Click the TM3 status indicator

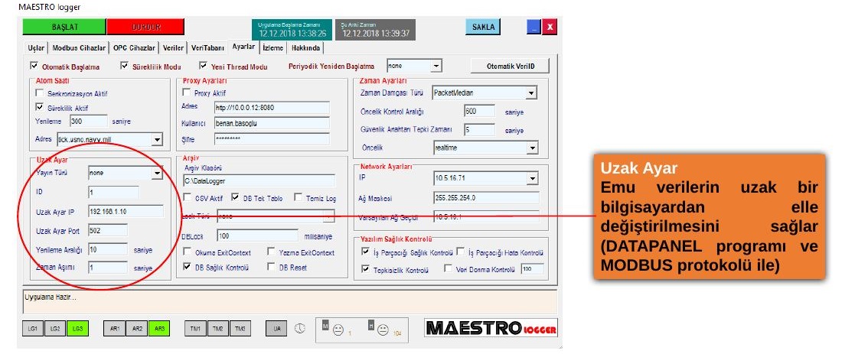240,329
